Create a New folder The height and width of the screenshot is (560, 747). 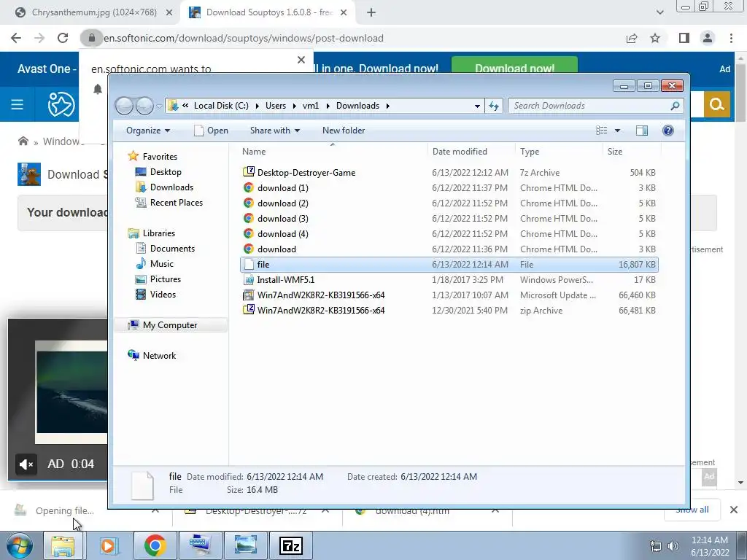(x=344, y=131)
